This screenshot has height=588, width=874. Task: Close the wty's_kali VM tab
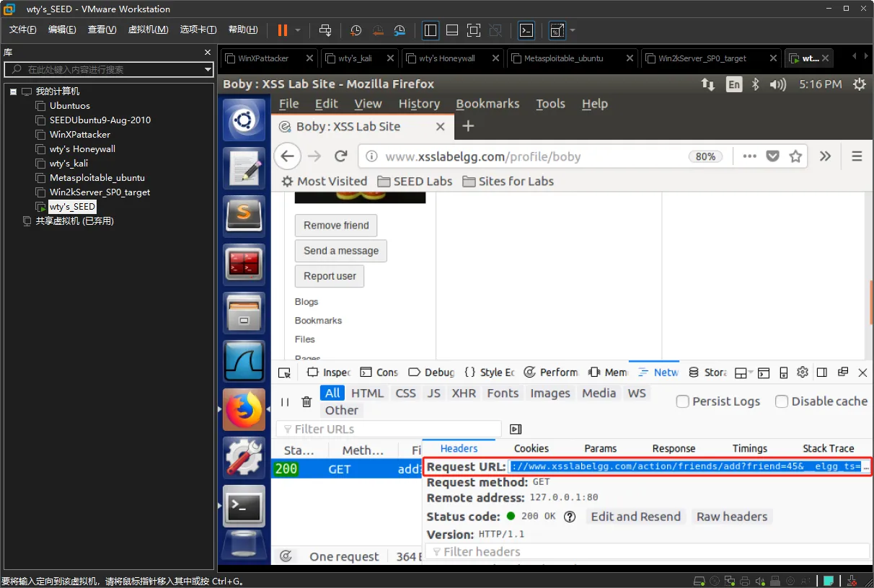[390, 58]
